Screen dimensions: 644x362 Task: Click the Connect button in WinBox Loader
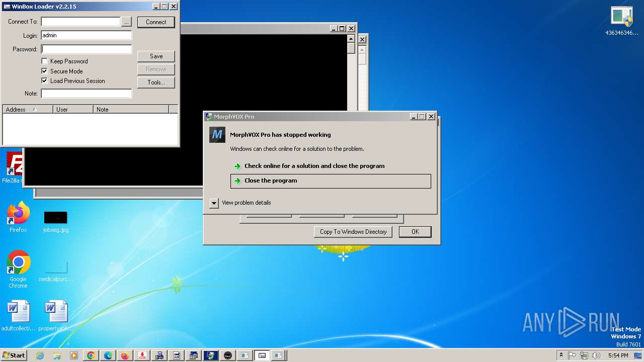pyautogui.click(x=156, y=22)
